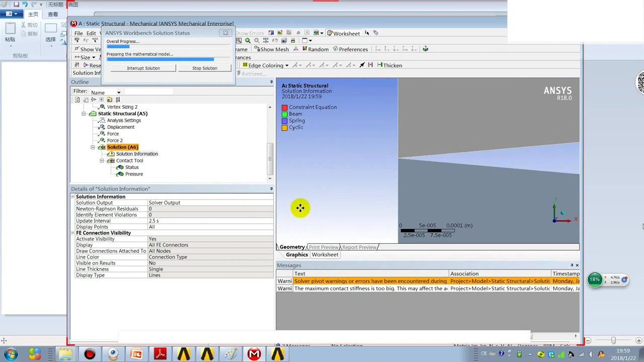Select the Displacement tree item
The height and width of the screenshot is (362, 644).
coord(121,127)
